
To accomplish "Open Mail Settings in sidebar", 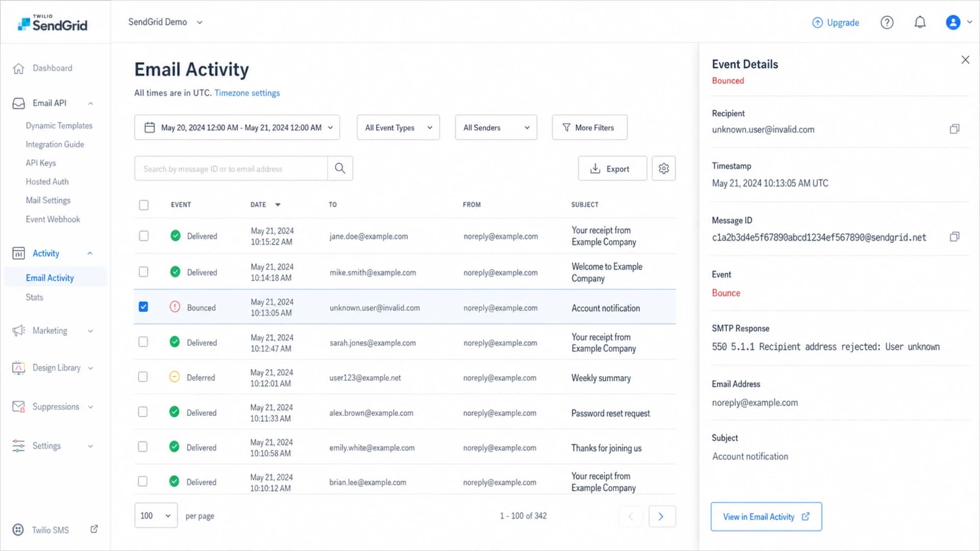I will (48, 201).
